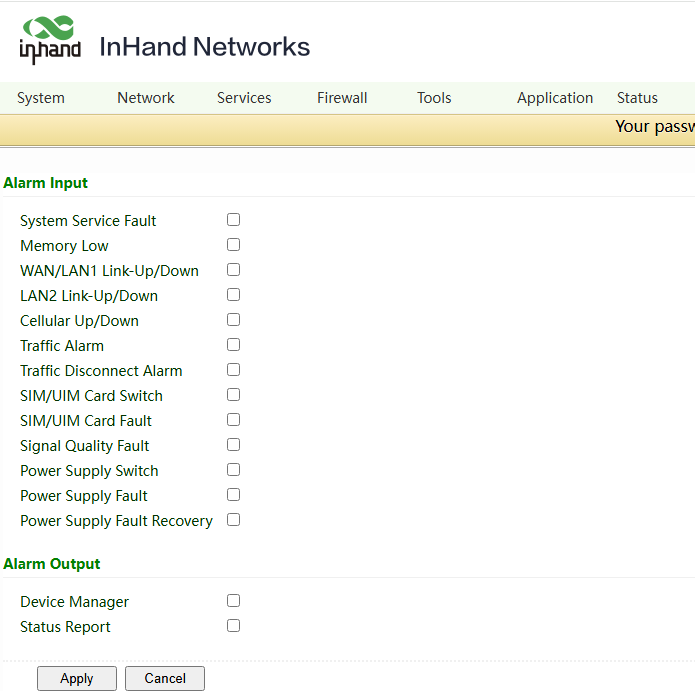This screenshot has height=691, width=695.
Task: Check Signal Quality Fault box
Action: [233, 445]
